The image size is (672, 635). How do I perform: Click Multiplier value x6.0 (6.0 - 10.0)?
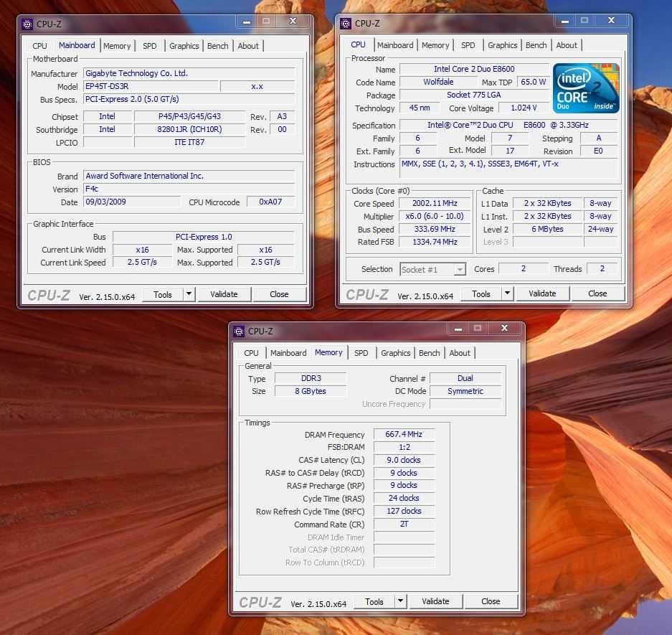435,216
